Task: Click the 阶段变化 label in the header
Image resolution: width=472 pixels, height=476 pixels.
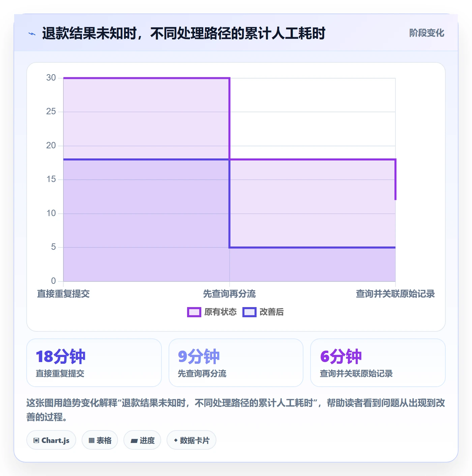Action: click(x=426, y=33)
